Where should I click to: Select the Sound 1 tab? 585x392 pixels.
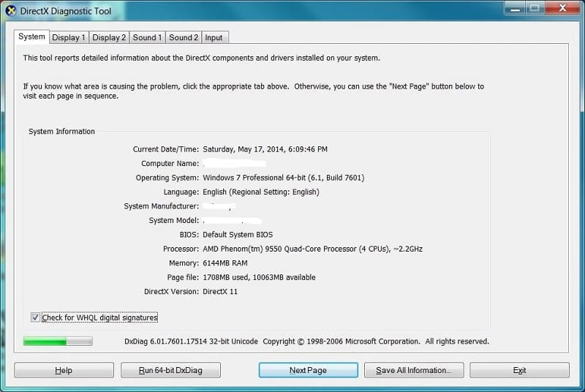147,37
